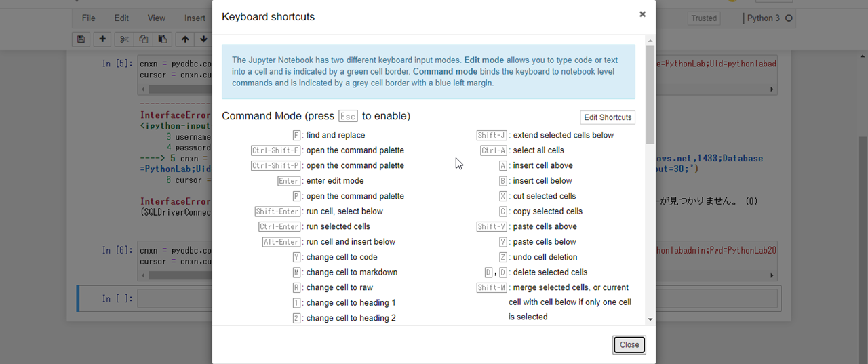
Task: Click the Python 3 kernel status circle
Action: [x=789, y=18]
